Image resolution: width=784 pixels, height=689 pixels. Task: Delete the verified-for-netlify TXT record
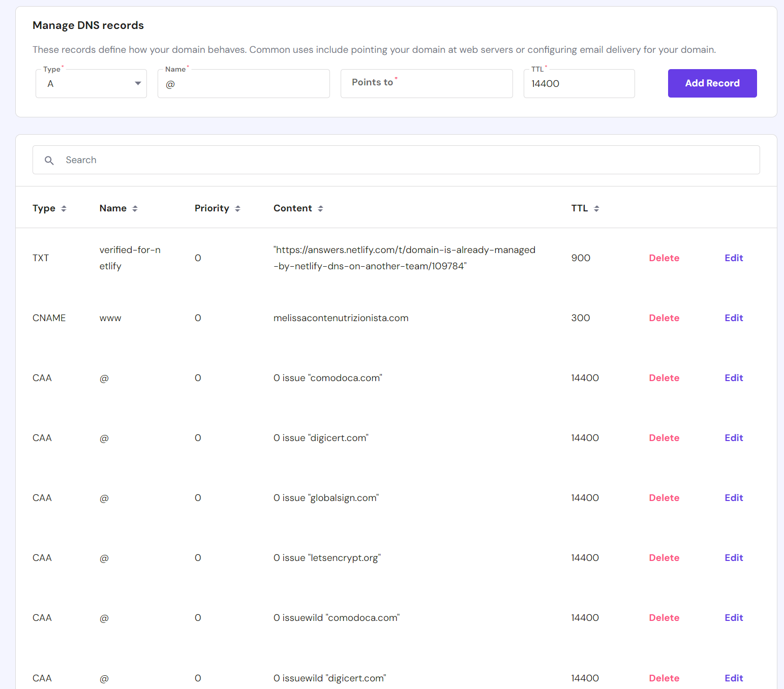[664, 258]
